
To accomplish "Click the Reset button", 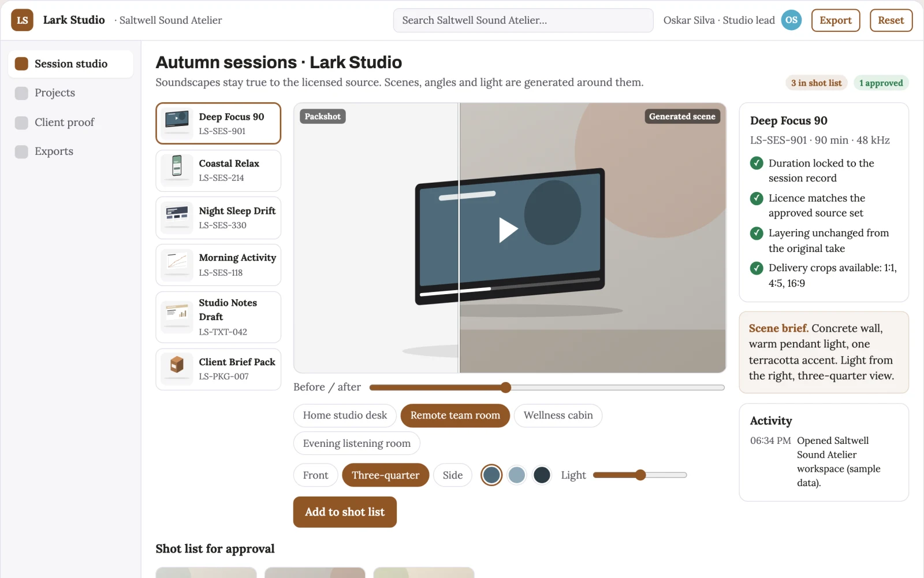I will 891,20.
